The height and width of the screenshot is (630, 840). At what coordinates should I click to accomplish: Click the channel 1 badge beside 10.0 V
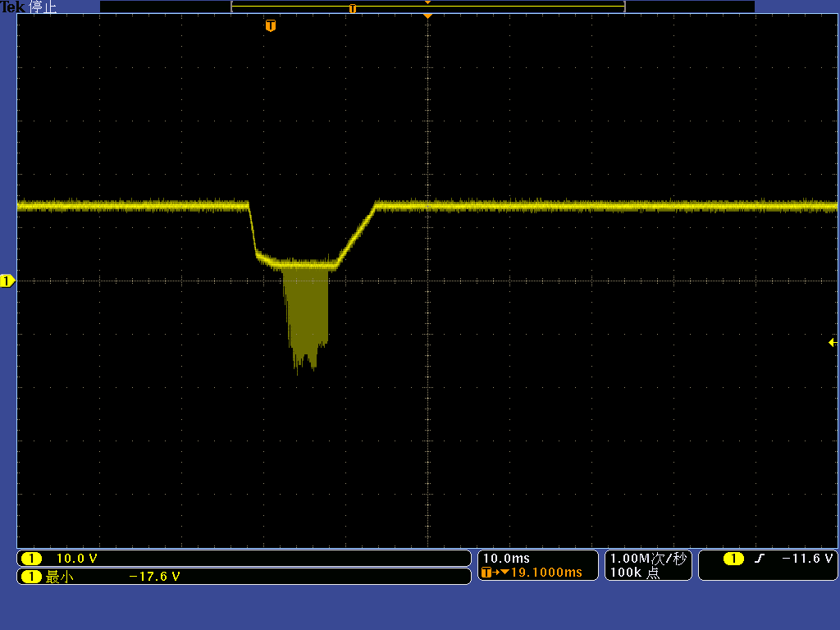click(x=31, y=559)
